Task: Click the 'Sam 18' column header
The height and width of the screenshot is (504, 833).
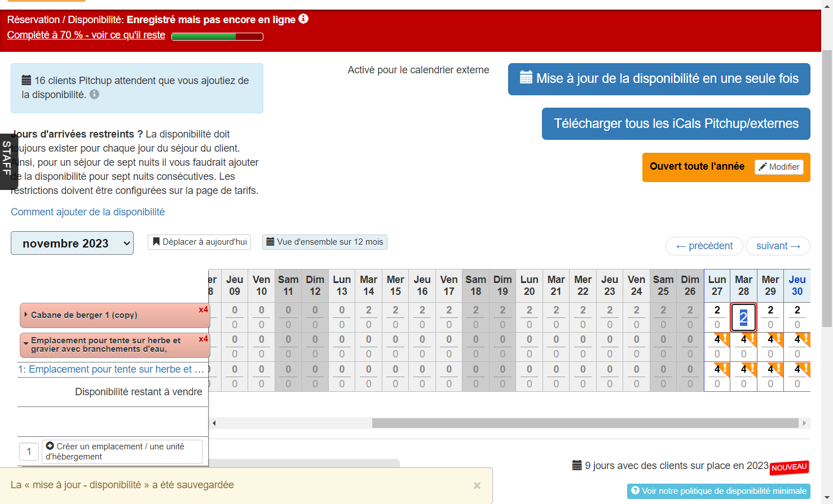Action: 475,286
